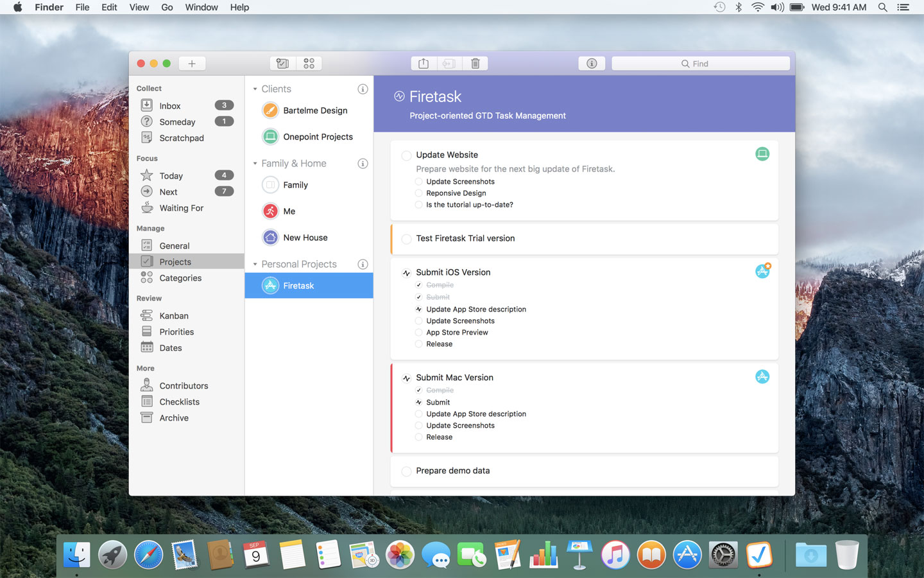Click the Onepoint project badge on Update Website
The width and height of the screenshot is (924, 578).
tap(762, 154)
